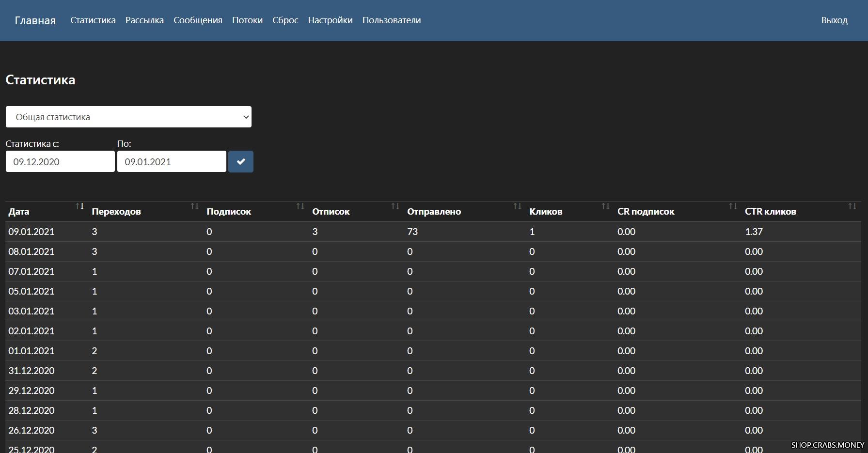Open the Общая статистика dropdown
The width and height of the screenshot is (868, 453).
[x=128, y=117]
